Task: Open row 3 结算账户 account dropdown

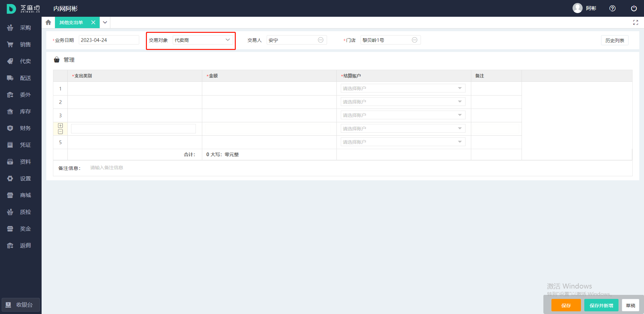Action: pyautogui.click(x=403, y=115)
